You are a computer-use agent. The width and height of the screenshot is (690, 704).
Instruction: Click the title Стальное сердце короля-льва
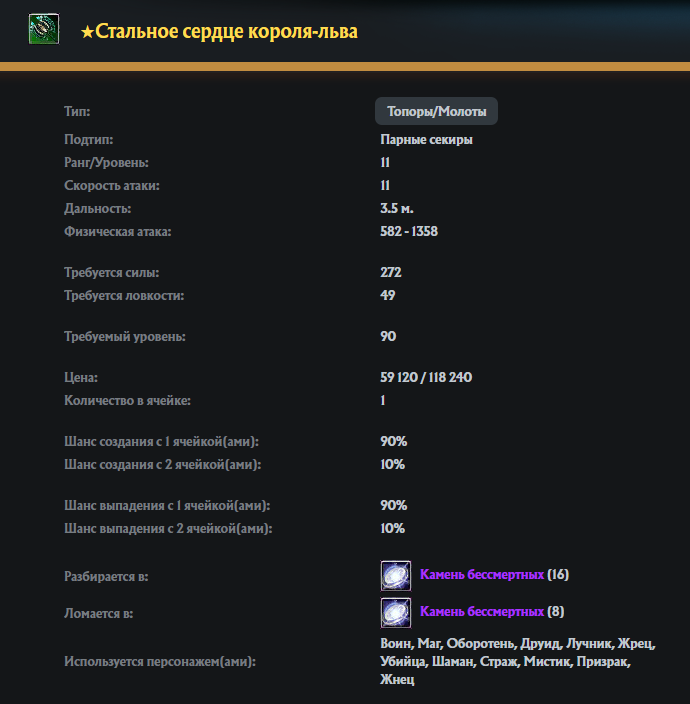coord(226,32)
